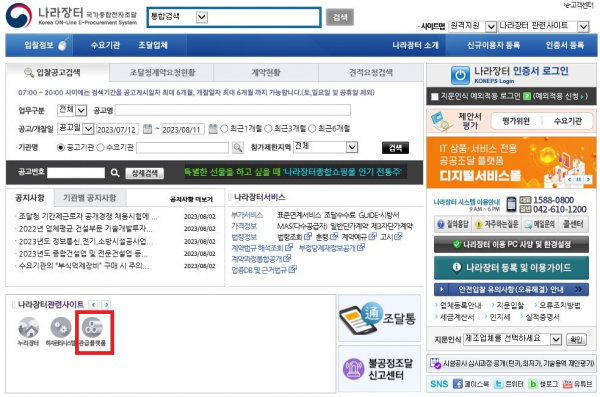Image resolution: width=600 pixels, height=397 pixels.
Task: Open the Facebook 페이스북 SNS icon
Action: [458, 384]
